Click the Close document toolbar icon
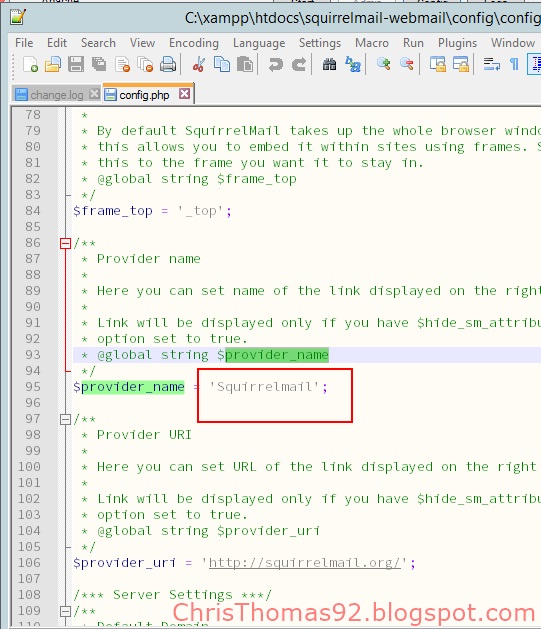 pos(122,64)
